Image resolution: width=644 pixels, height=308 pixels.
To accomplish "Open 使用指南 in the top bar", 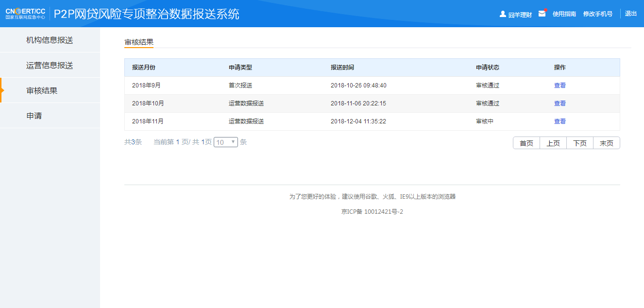I will tap(564, 14).
